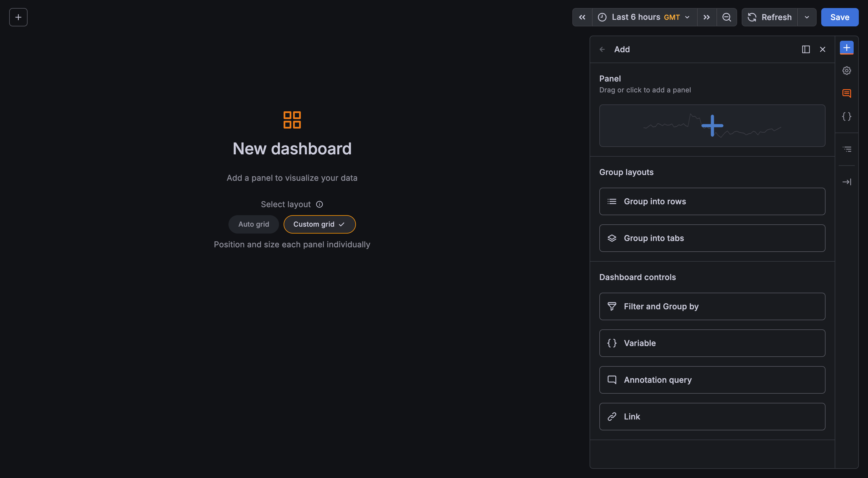Close the Add pane
This screenshot has width=868, height=478.
823,50
